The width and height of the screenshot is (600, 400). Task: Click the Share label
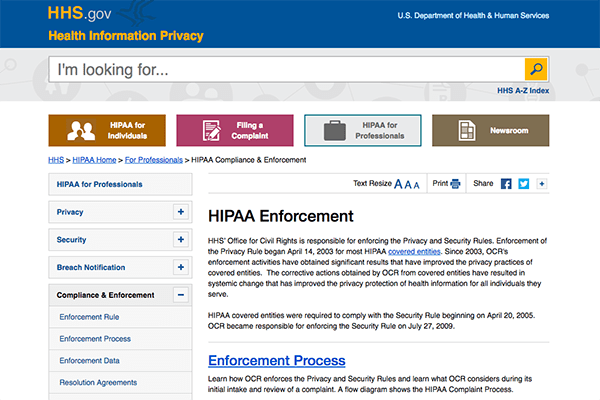[x=483, y=183]
